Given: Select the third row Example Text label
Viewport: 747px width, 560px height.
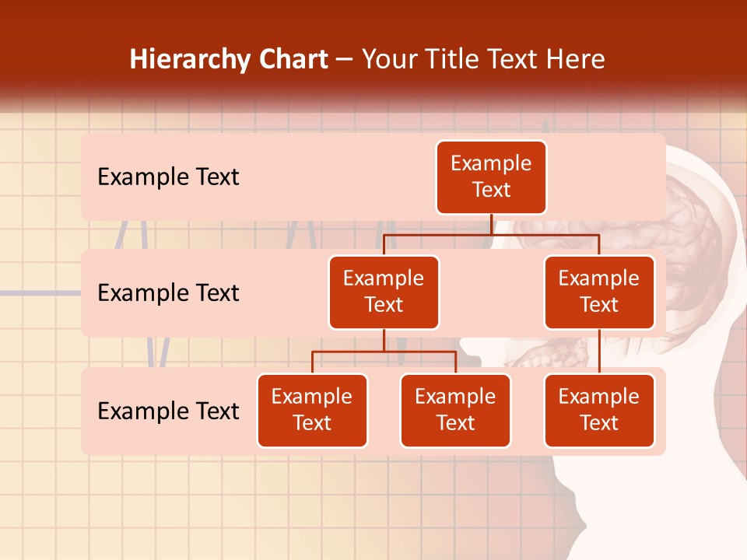Looking at the screenshot, I should click(167, 411).
